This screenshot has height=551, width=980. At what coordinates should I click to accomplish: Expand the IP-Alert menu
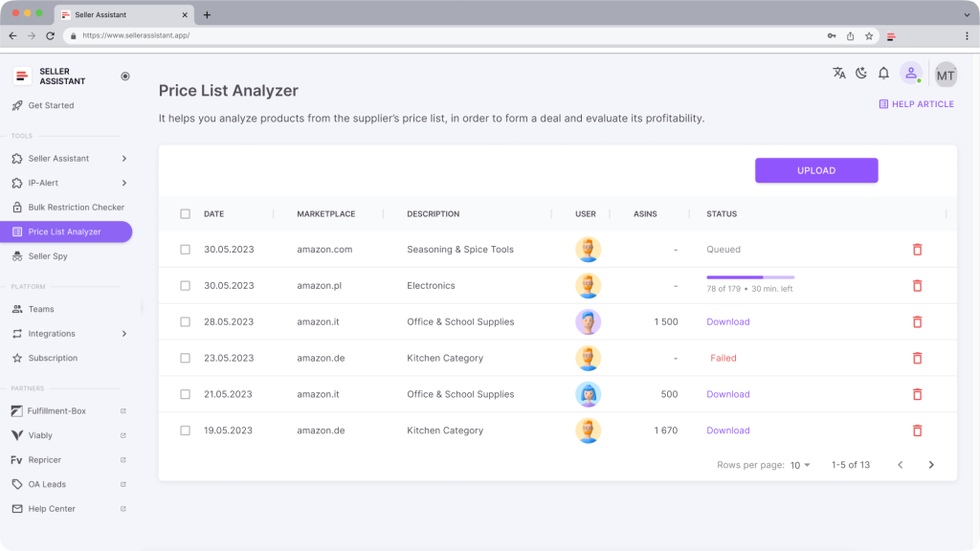point(45,183)
